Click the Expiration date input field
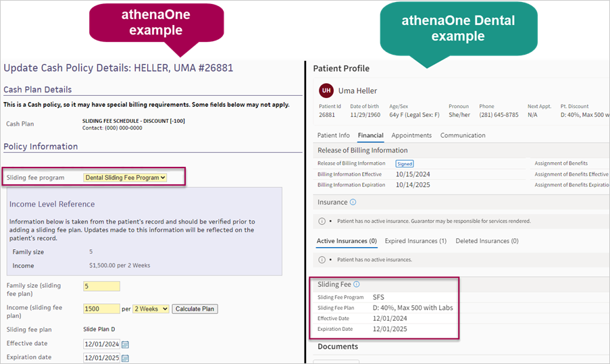 point(101,358)
